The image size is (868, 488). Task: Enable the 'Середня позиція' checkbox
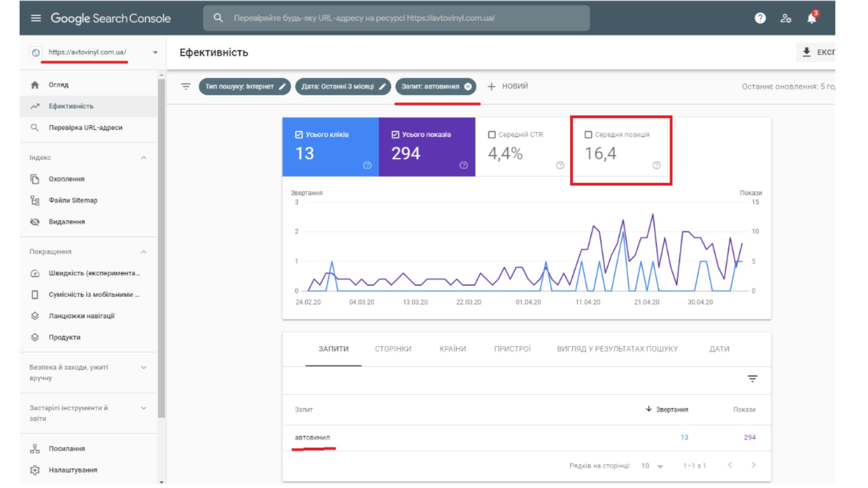pyautogui.click(x=588, y=135)
